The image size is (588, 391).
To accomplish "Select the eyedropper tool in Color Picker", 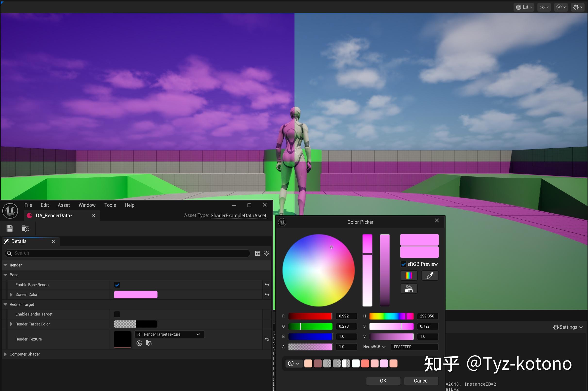I will click(430, 275).
